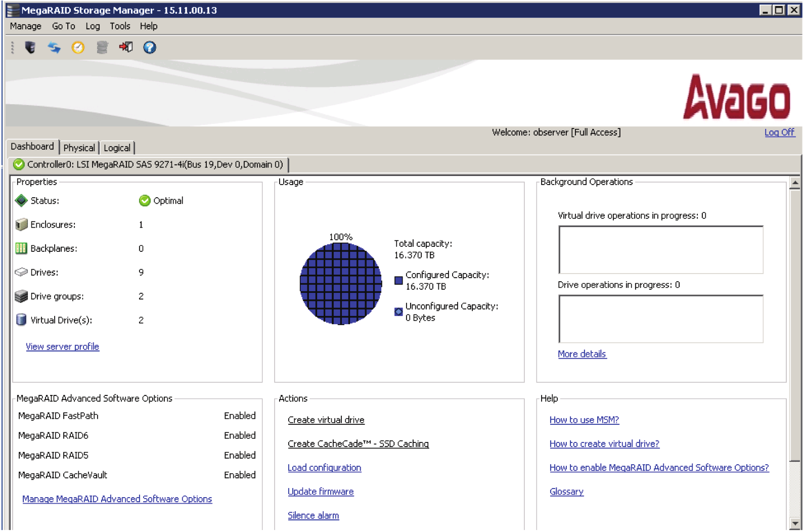Click the MegaRAID FastPath row label
The height and width of the screenshot is (532, 803).
(58, 416)
